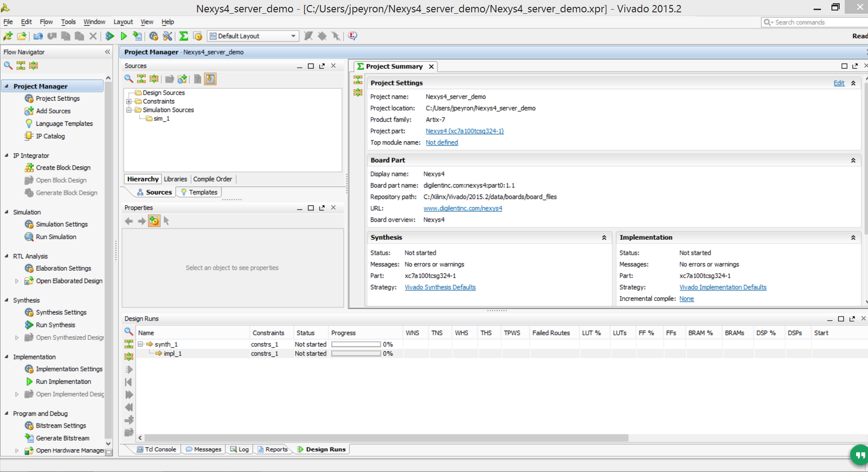The height and width of the screenshot is (472, 868).
Task: Collapse the Simulation Sources folder
Action: coord(129,110)
